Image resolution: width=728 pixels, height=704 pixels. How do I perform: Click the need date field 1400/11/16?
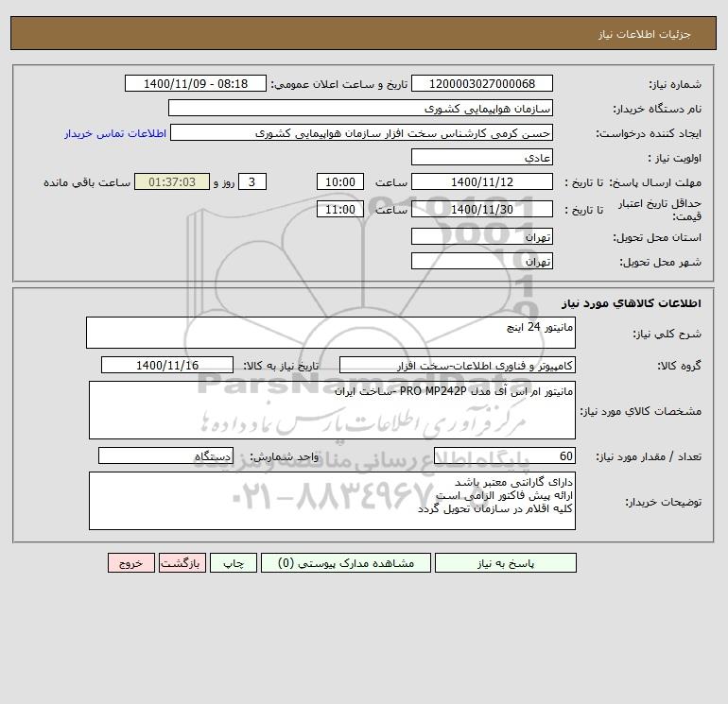[167, 365]
